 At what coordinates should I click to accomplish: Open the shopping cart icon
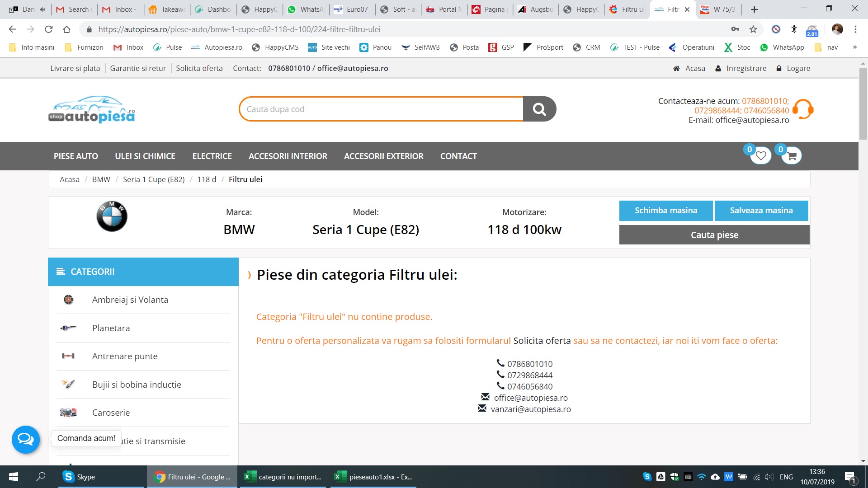pyautogui.click(x=792, y=156)
